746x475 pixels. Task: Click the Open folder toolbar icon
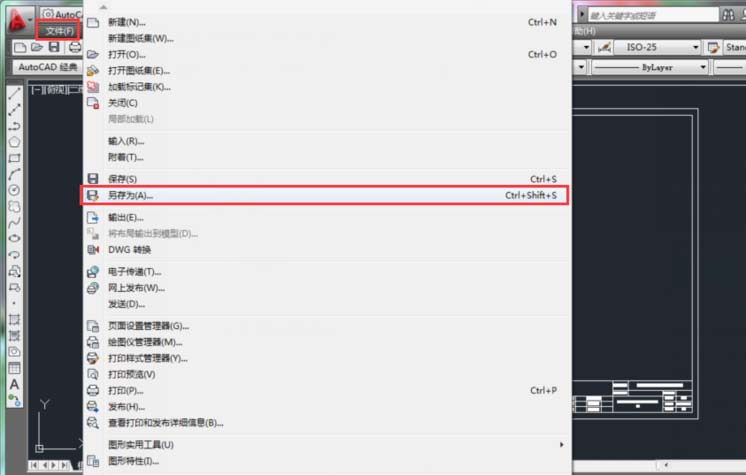[37, 47]
